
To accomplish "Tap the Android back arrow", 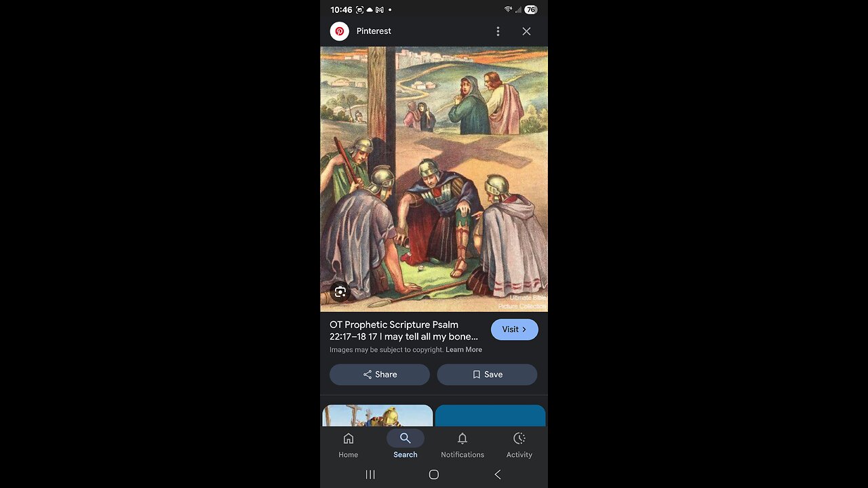I will pyautogui.click(x=498, y=474).
